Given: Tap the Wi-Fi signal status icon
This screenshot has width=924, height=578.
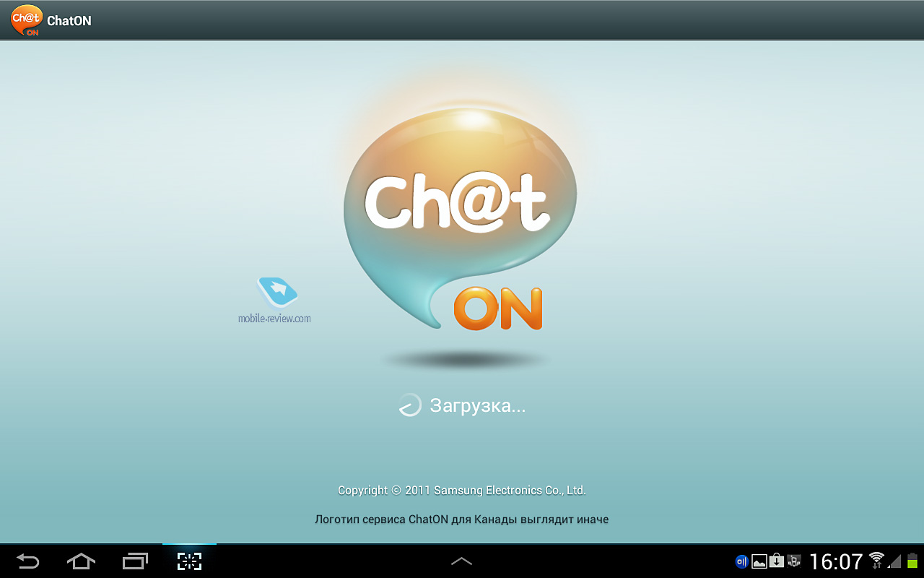Looking at the screenshot, I should (x=876, y=560).
